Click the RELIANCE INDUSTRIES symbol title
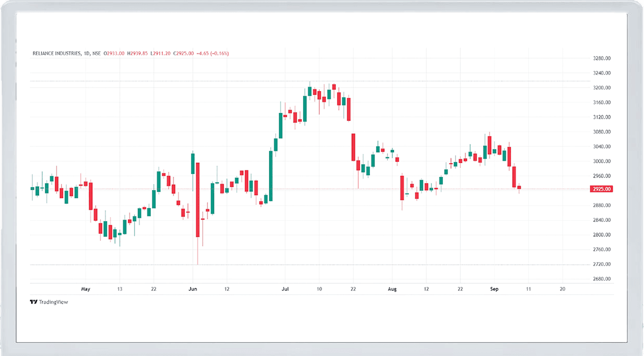 56,54
